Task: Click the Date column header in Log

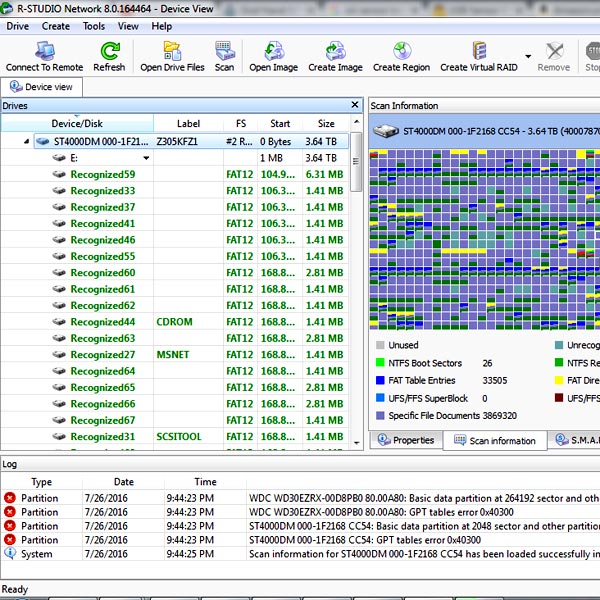Action: (124, 482)
